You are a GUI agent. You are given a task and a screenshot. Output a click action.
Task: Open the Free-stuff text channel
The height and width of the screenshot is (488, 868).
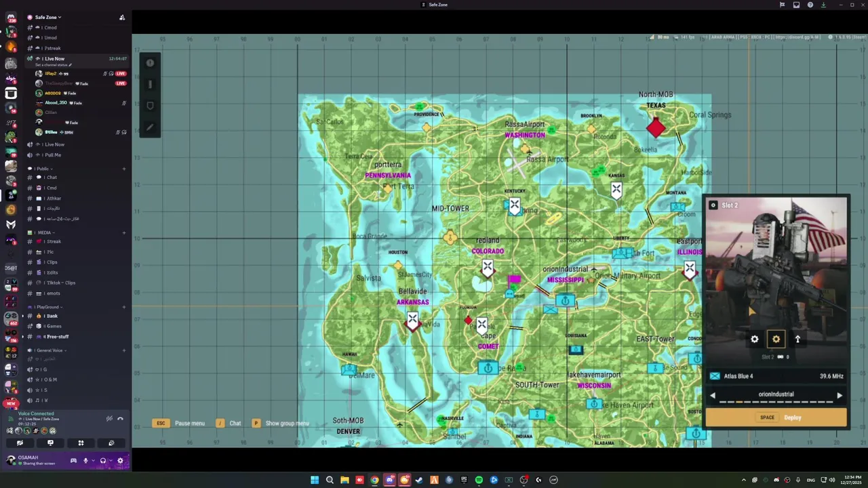76,337
